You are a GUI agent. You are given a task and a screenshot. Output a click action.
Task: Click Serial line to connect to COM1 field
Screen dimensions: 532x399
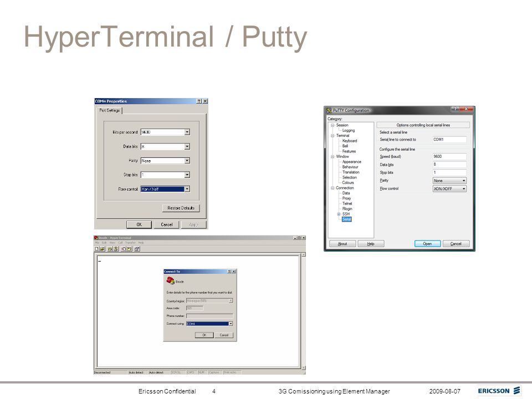coord(449,140)
